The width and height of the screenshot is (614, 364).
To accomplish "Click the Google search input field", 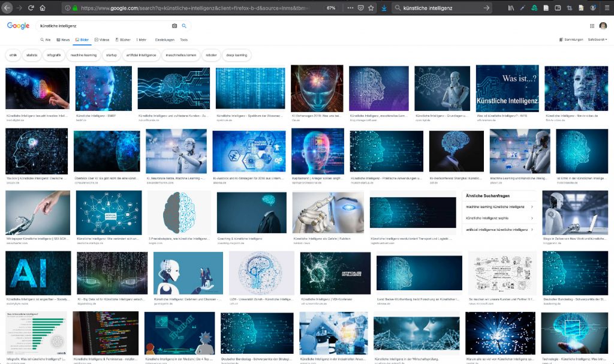I will pyautogui.click(x=102, y=26).
